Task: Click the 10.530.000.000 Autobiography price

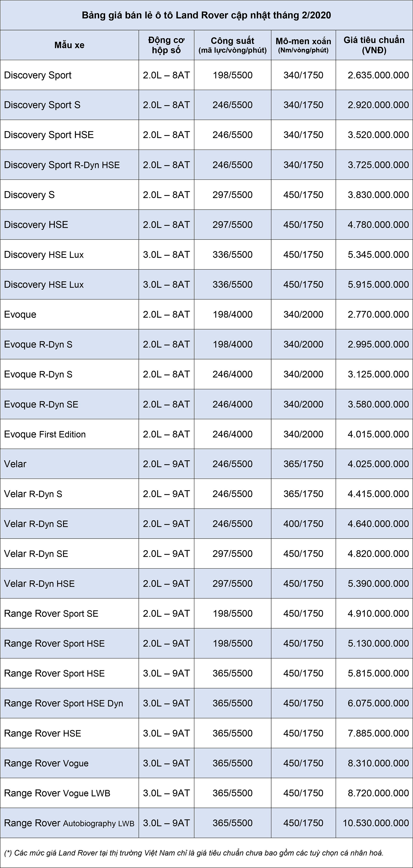Action: click(x=376, y=823)
